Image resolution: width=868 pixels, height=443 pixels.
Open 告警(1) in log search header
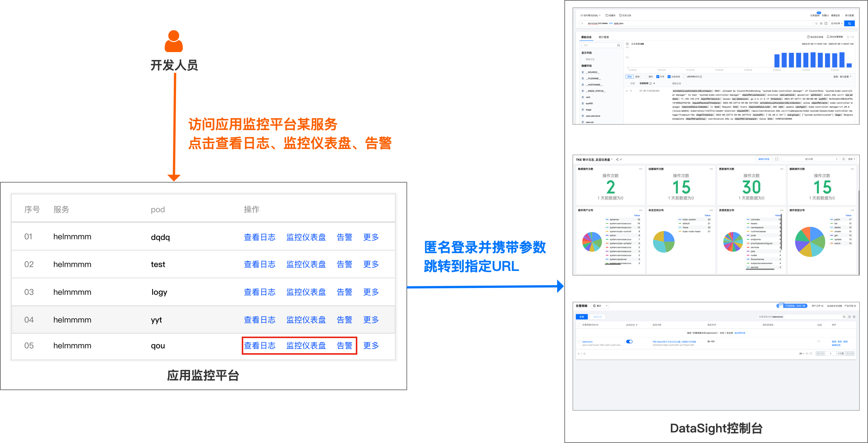(825, 15)
